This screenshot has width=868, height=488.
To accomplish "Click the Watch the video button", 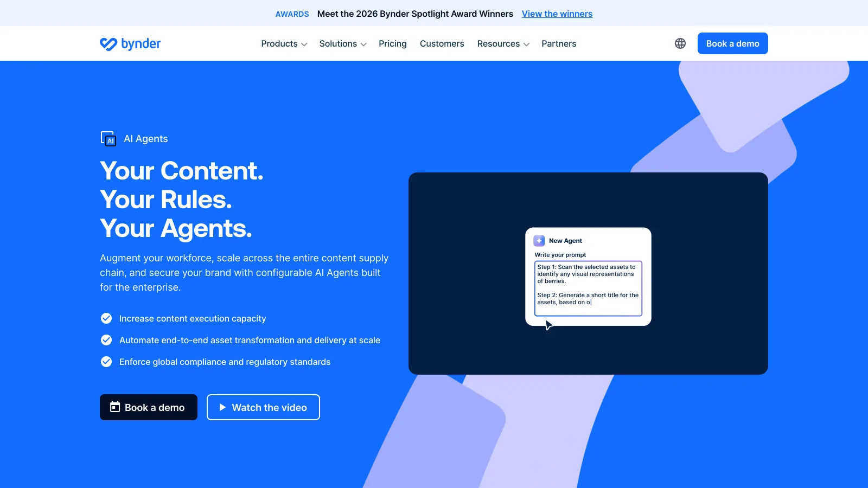I will point(263,407).
